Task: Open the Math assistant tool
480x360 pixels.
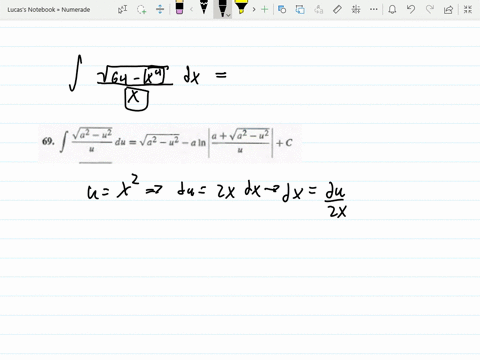Action: [x=356, y=9]
